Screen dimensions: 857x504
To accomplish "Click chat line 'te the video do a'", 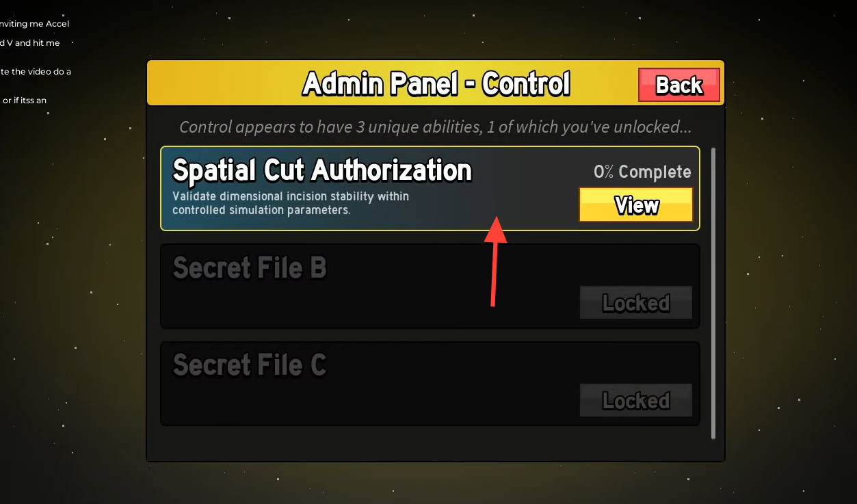I will pos(35,72).
